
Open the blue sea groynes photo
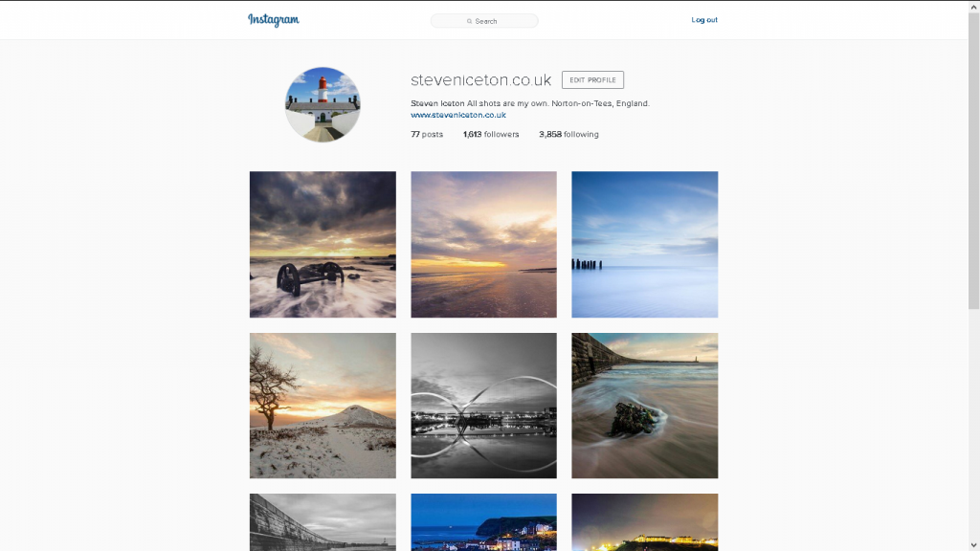[x=644, y=244]
